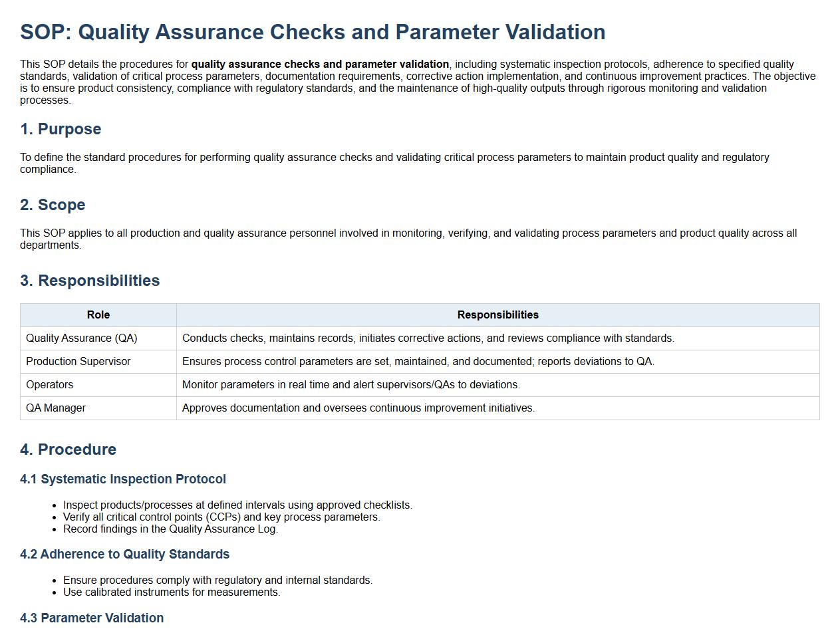Click the 'Role' table column header
The height and width of the screenshot is (633, 840).
(x=98, y=315)
